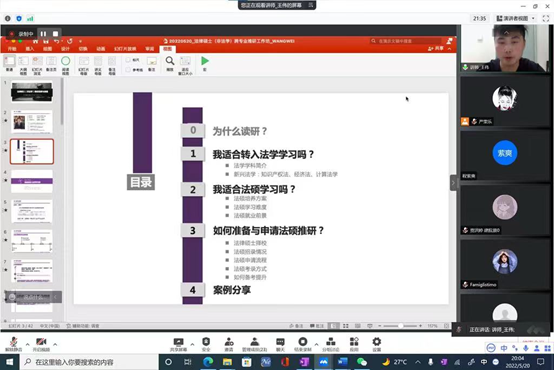
Task: Unmute microphone (解除静音) in meeting toolbar
Action: tap(13, 344)
